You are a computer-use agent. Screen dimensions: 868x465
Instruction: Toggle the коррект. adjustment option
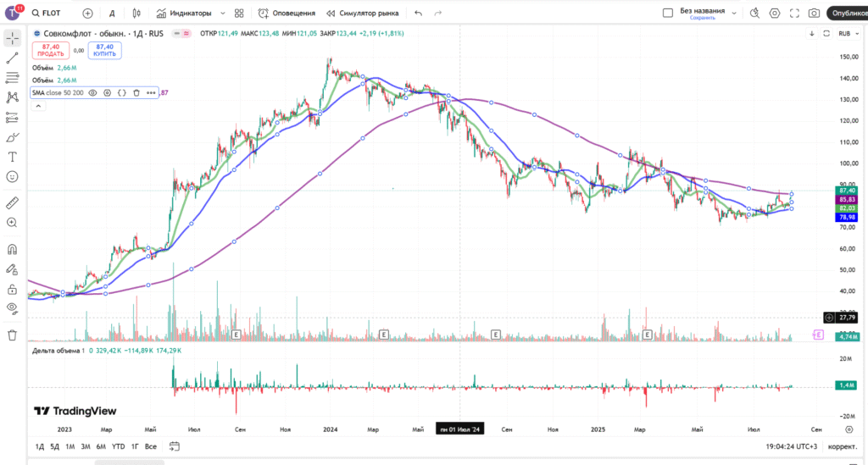843,446
